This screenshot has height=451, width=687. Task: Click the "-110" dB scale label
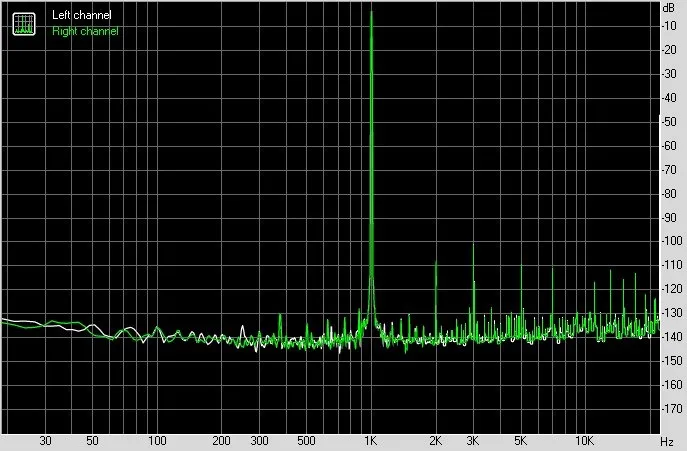672,265
